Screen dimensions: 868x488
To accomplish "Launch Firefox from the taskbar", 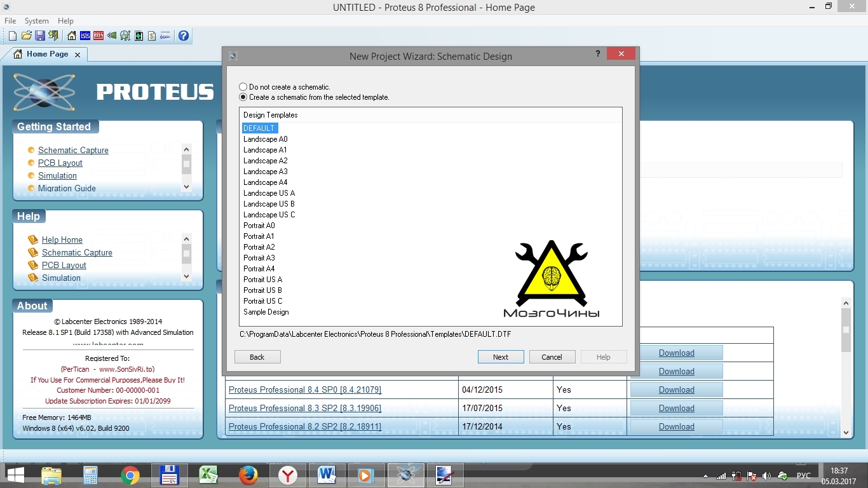I will (x=248, y=475).
